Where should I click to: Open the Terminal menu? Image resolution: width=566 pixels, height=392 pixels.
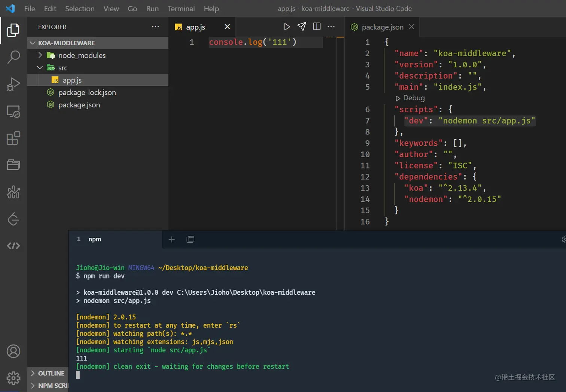(x=181, y=9)
